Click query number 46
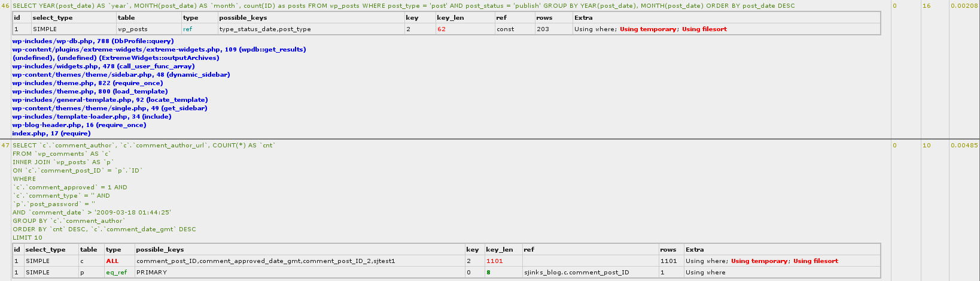Viewport: 980px width, 281px height. coord(5,6)
